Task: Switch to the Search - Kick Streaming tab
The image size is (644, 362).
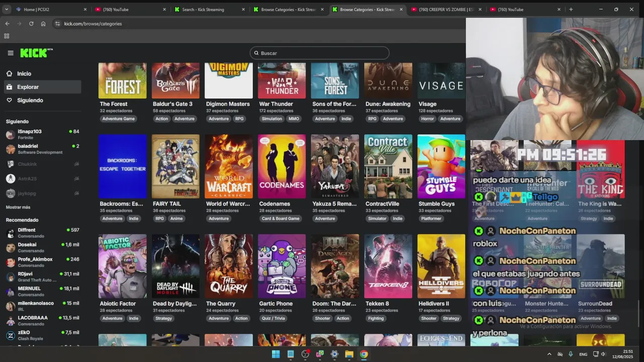Action: [x=209, y=9]
